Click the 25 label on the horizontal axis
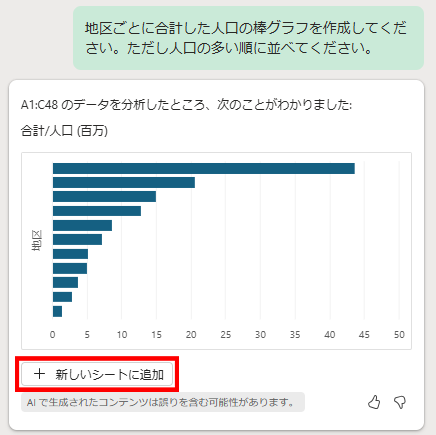This screenshot has width=436, height=435. pyautogui.click(x=226, y=334)
